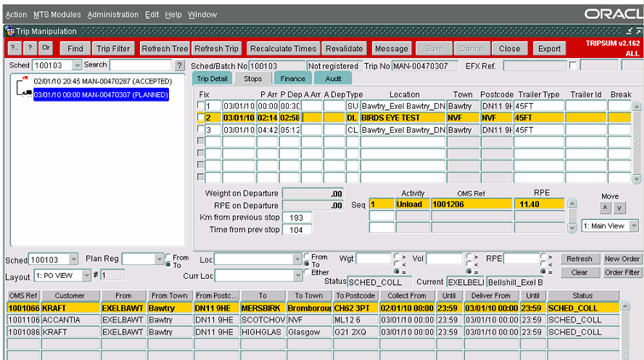Screen dimensions: 644x360
Task: Select the Vol equals radio button
Action: click(x=468, y=271)
